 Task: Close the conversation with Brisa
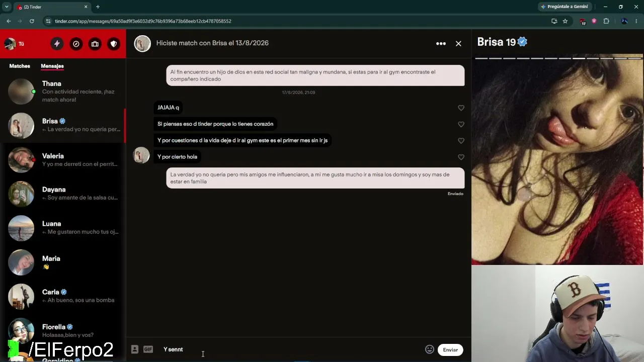pos(458,43)
